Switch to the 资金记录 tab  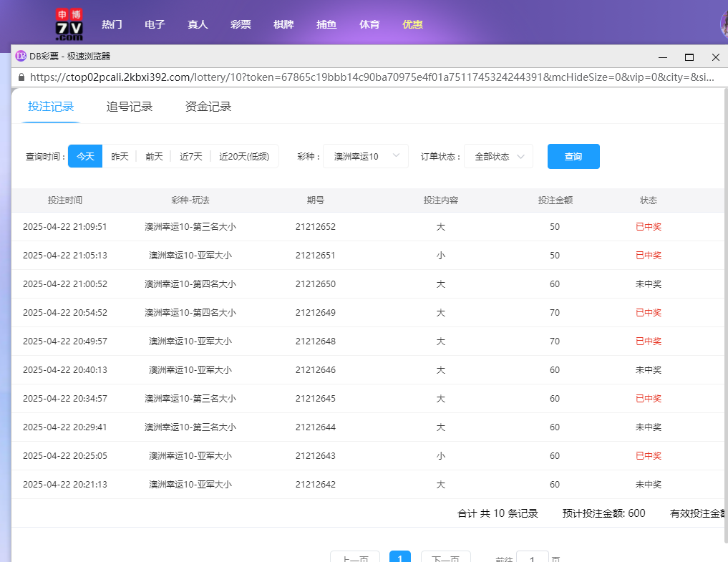[207, 105]
